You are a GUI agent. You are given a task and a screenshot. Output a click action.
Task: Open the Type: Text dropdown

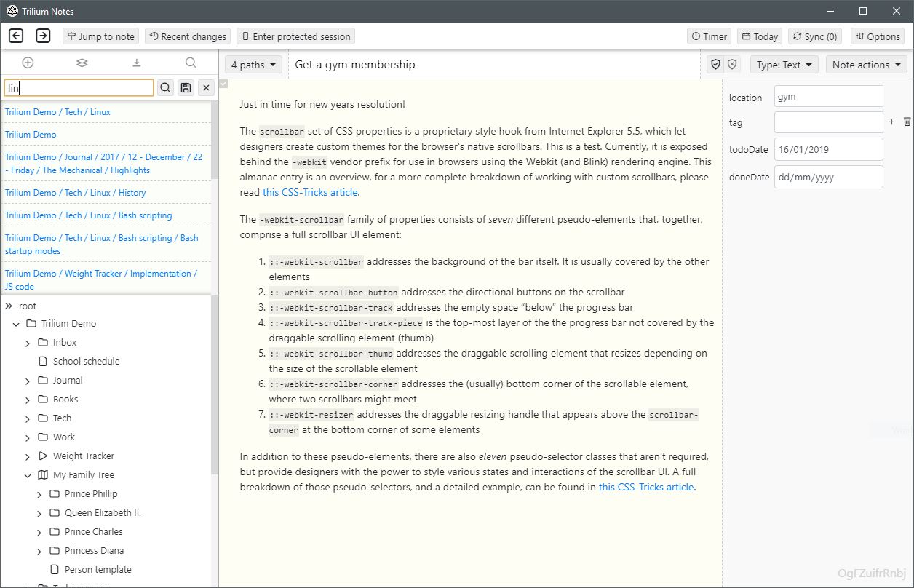coord(784,65)
